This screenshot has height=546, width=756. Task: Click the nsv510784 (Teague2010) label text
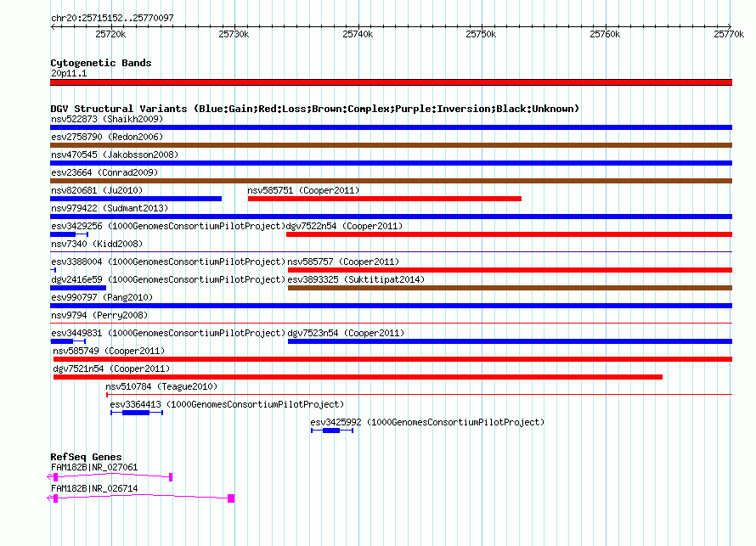tap(161, 386)
